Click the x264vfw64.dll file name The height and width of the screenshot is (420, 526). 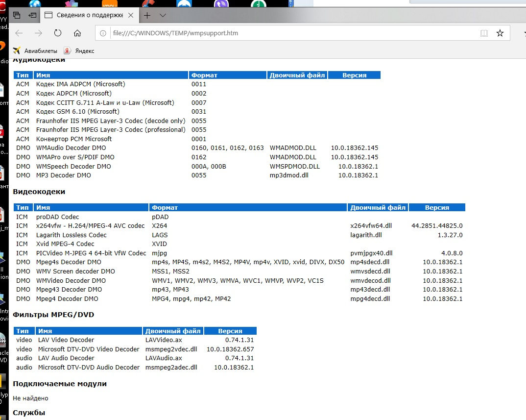371,225
